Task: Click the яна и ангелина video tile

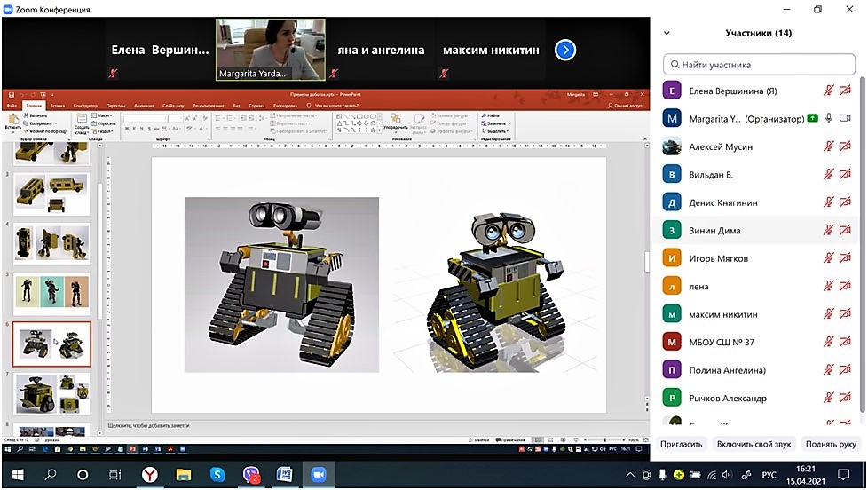Action: [x=381, y=50]
